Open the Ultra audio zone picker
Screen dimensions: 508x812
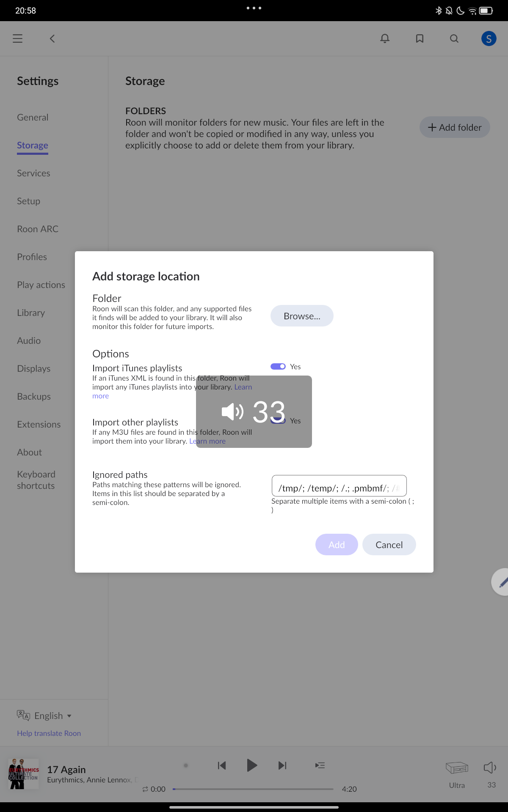coord(457,771)
